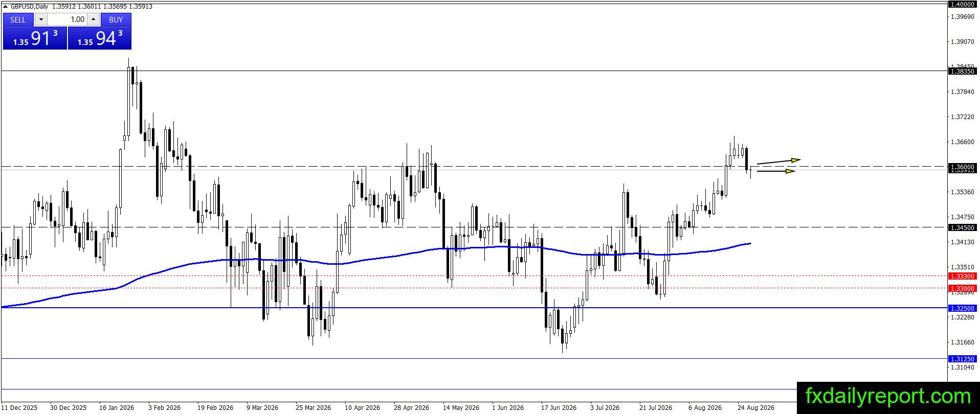Click the fxdailyreport.com watermark
Viewport: 980px width, 414px height.
(x=888, y=397)
